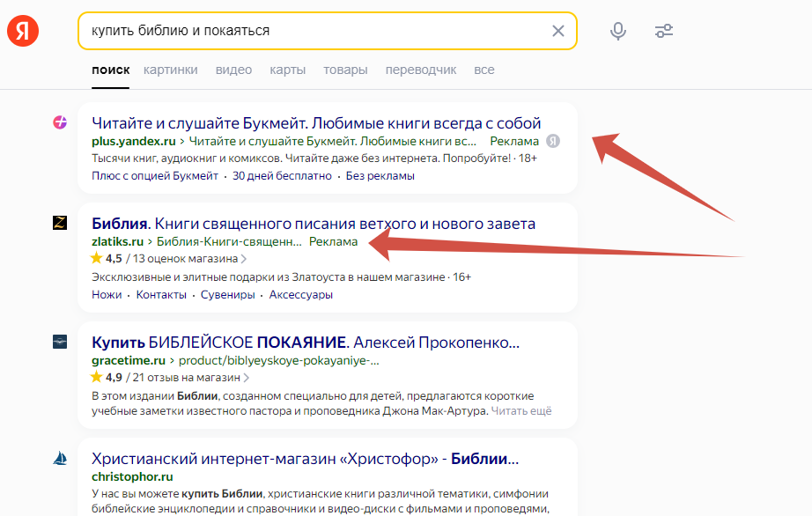Screen dimensions: 812x516
Task: Click the gracetime favicon
Action: (60, 342)
